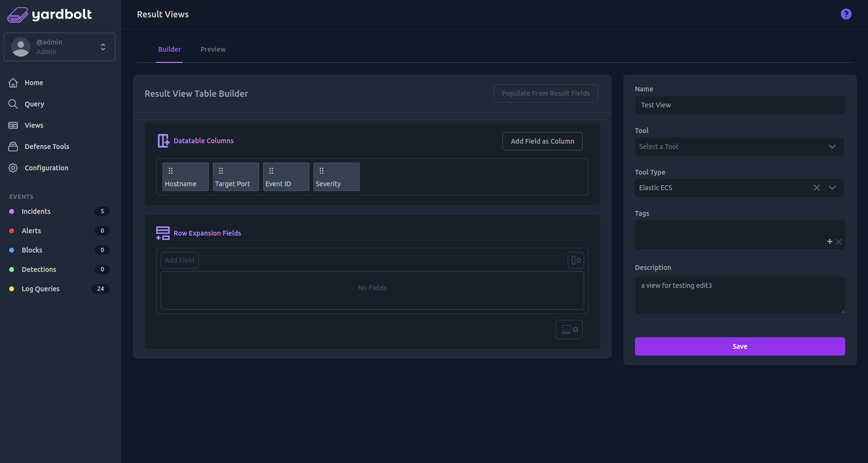Save the result view

(740, 346)
